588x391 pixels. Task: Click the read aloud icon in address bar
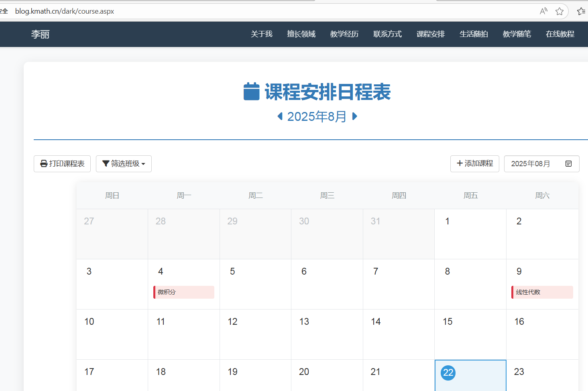tap(543, 11)
